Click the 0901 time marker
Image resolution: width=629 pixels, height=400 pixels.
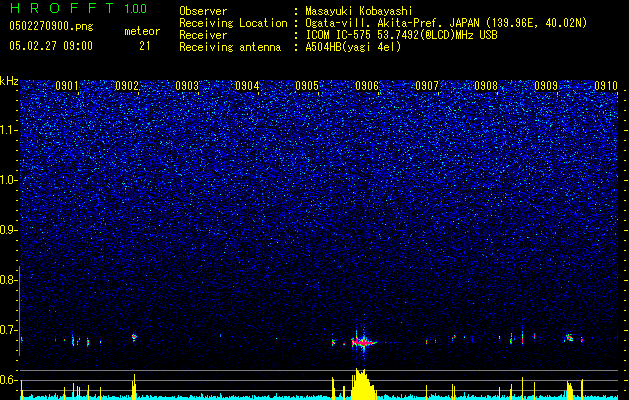[67, 85]
